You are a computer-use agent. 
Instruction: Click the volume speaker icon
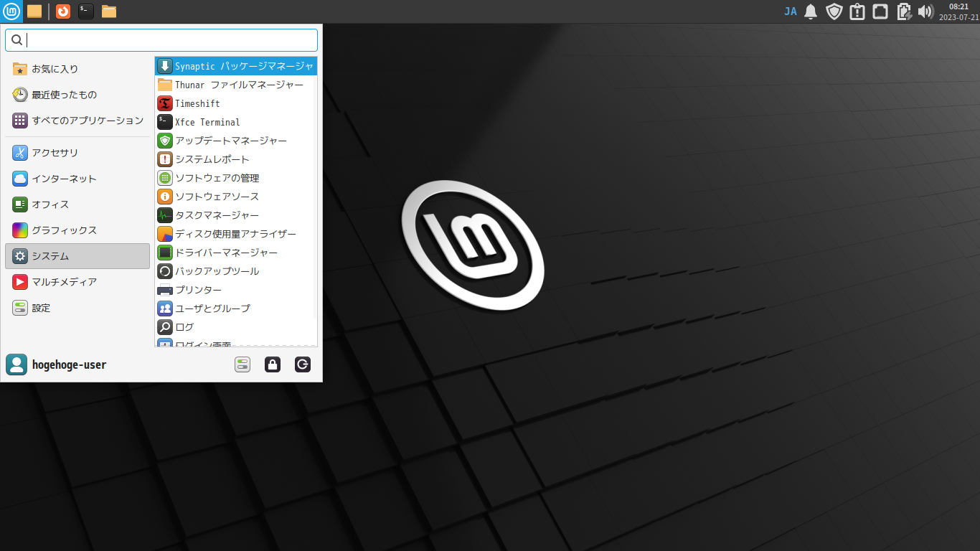click(925, 11)
